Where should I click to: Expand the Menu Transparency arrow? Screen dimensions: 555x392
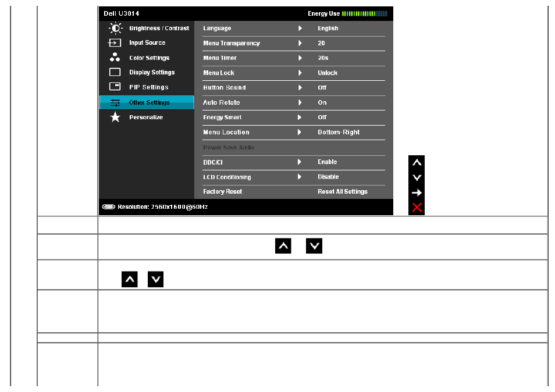pyautogui.click(x=300, y=43)
